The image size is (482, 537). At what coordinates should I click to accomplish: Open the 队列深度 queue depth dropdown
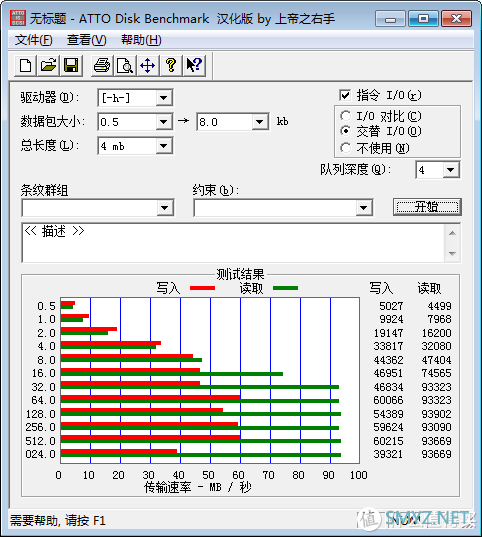pyautogui.click(x=451, y=170)
